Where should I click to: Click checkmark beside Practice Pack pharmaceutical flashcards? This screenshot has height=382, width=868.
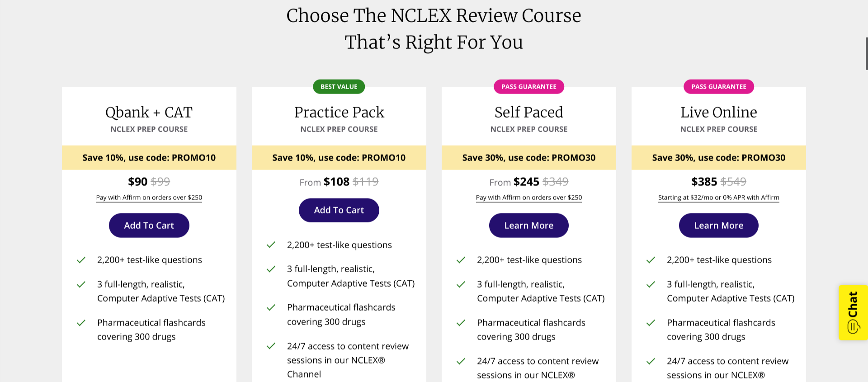271,307
